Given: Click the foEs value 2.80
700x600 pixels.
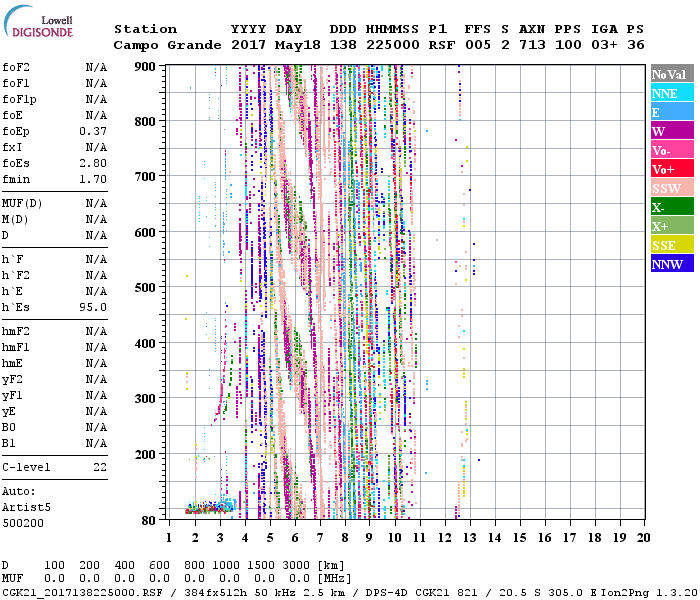Looking at the screenshot, I should [94, 163].
